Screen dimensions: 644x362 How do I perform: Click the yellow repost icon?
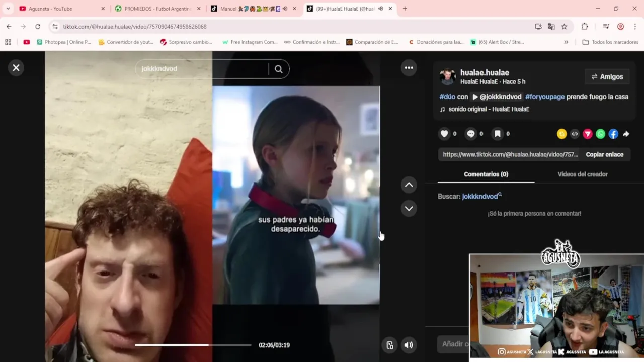coord(561,134)
